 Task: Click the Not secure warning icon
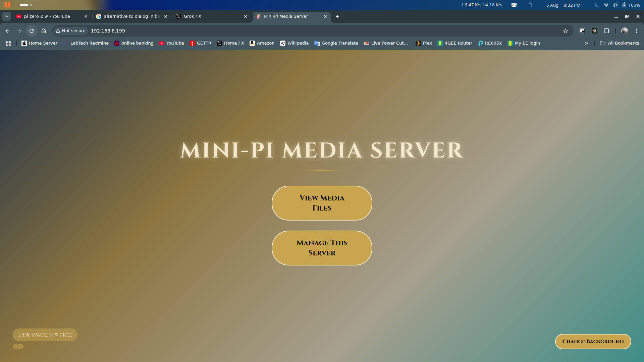click(x=58, y=31)
